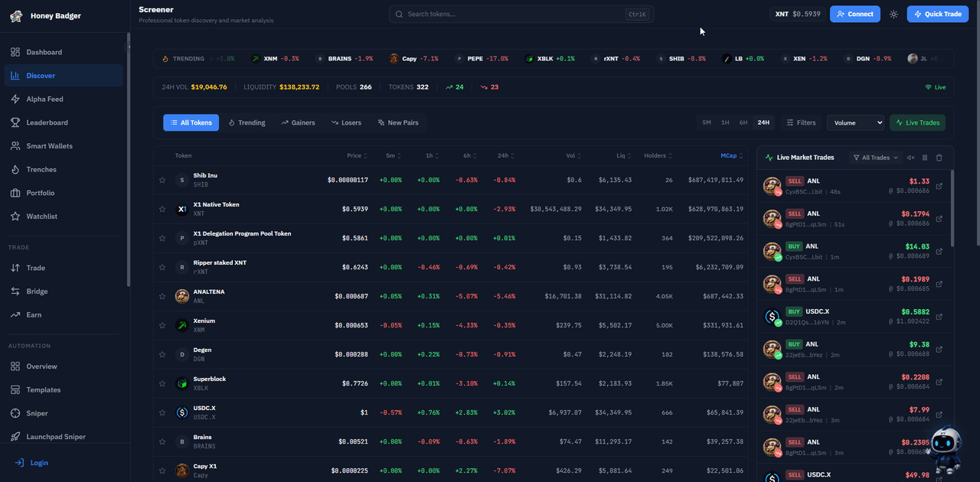Viewport: 980px width, 482px height.
Task: Sort table by Vol column
Action: click(573, 155)
